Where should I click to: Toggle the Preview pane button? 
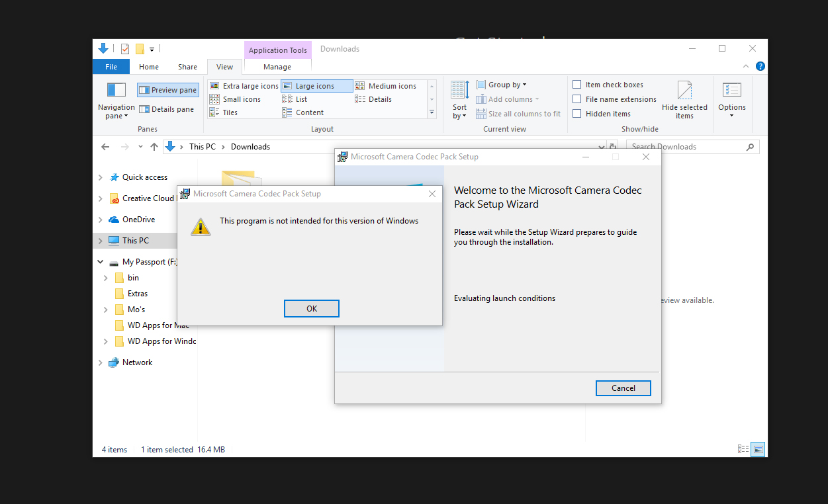click(168, 90)
